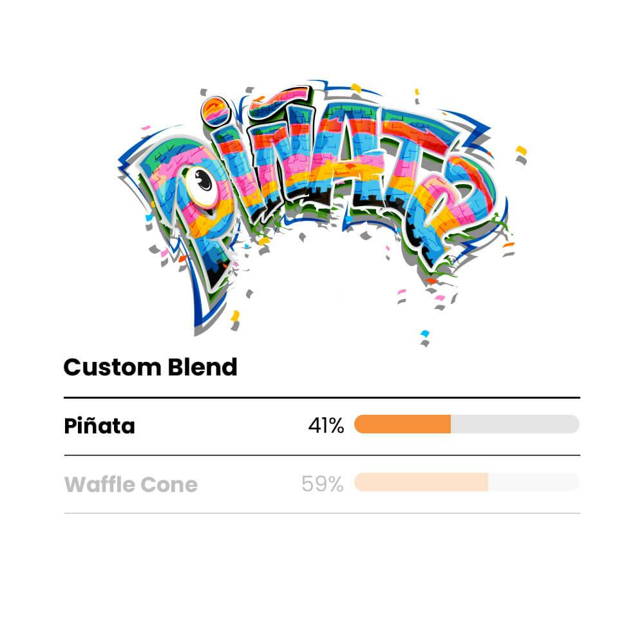The width and height of the screenshot is (644, 644).
Task: Select the Piñata blend row label
Action: click(100, 426)
